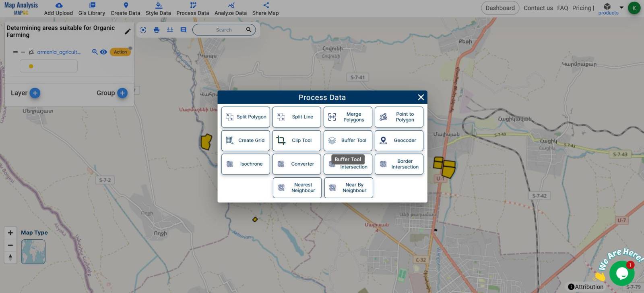Zoom out the map with minus
Viewport: 644px width, 293px height.
click(10, 245)
